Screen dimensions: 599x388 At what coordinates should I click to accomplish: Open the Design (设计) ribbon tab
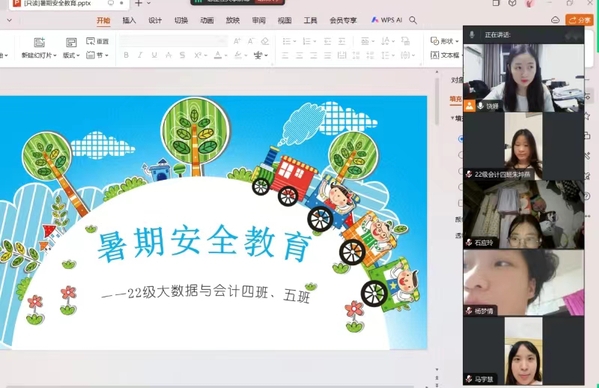click(155, 20)
